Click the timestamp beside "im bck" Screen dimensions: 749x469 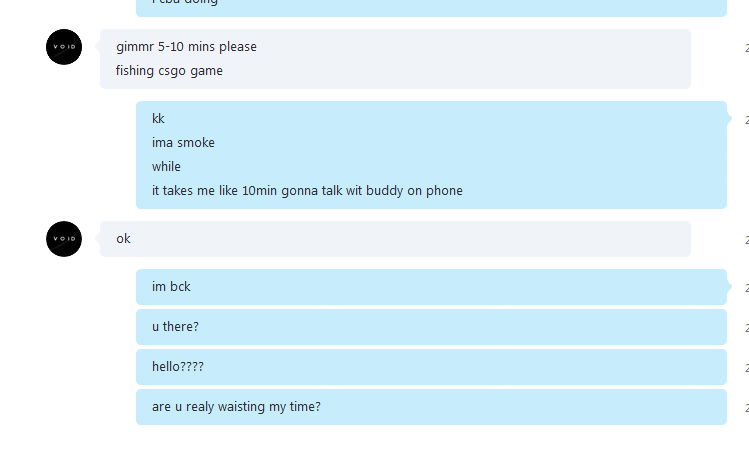click(747, 288)
